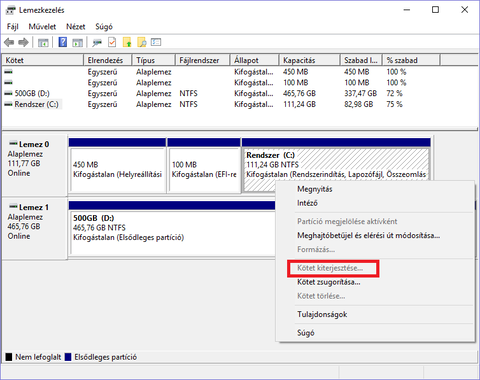Screen dimensions: 480x380
Task: Choose Megnyitás from the context menu
Action: coord(375,189)
